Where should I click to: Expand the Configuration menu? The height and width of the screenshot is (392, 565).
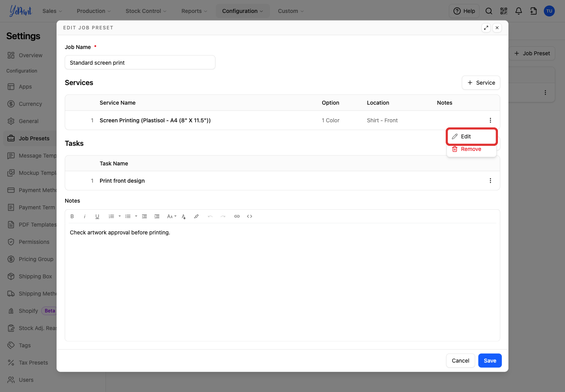tap(242, 11)
